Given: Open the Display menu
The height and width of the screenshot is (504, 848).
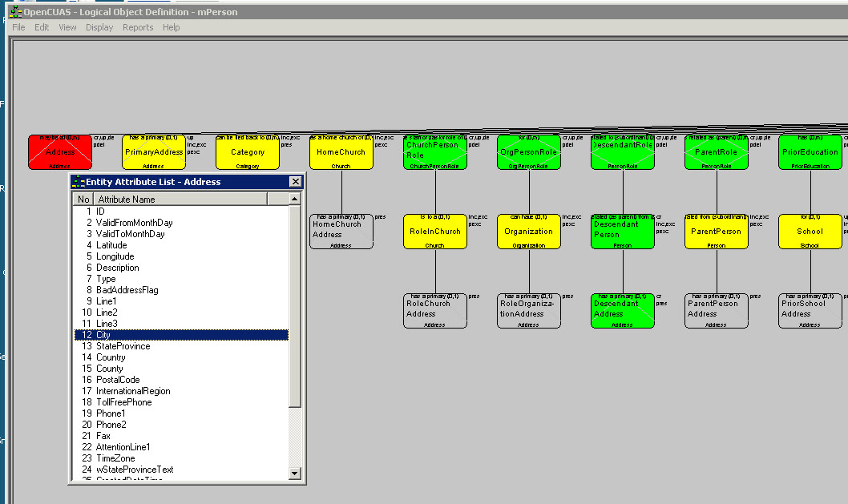Looking at the screenshot, I should (99, 27).
